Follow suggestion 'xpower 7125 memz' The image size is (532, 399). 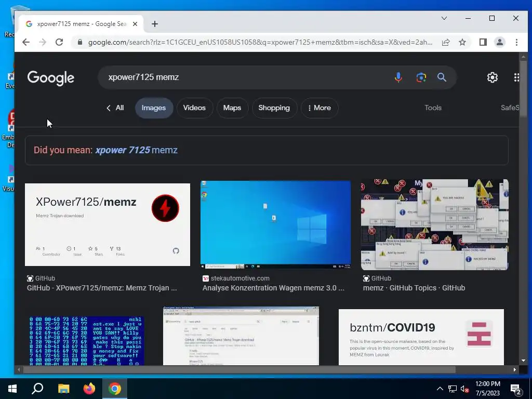click(x=137, y=150)
